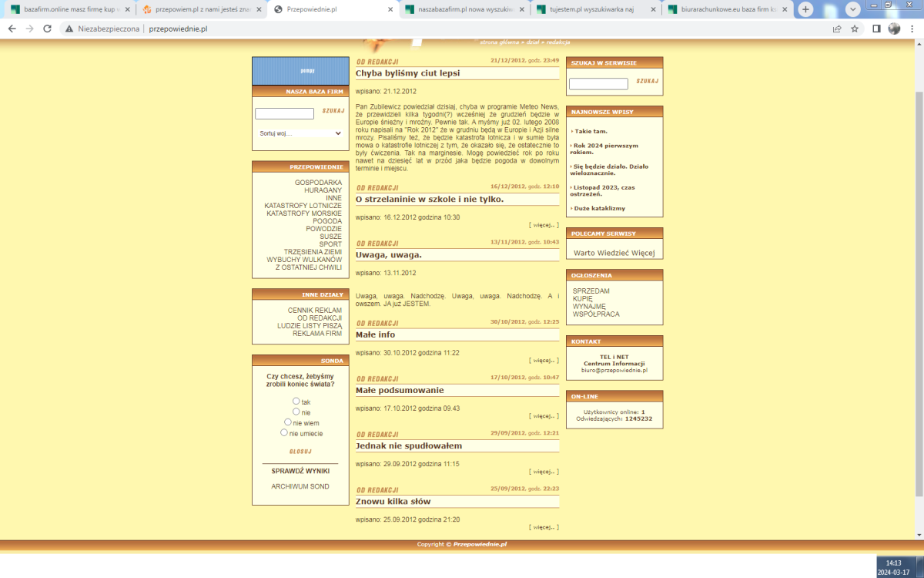The height and width of the screenshot is (578, 924).
Task: Click the browser back arrow
Action: (12, 29)
